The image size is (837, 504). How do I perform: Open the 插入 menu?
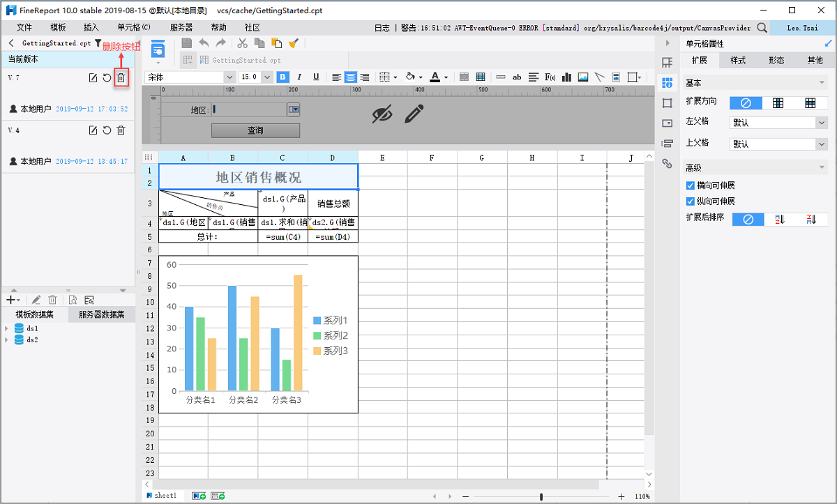pos(91,27)
